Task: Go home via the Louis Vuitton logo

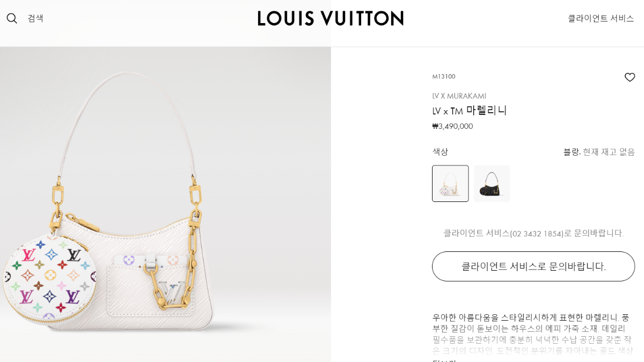Action: pyautogui.click(x=331, y=18)
